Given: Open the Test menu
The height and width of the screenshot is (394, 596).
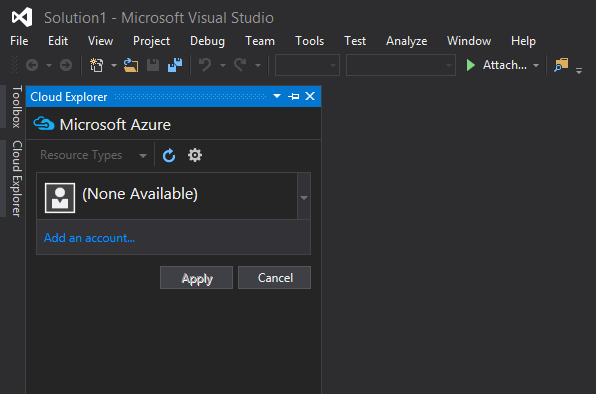Looking at the screenshot, I should point(355,41).
